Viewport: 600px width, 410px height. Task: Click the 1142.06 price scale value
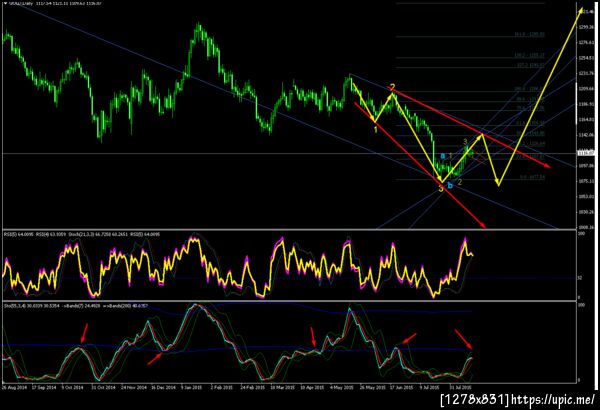tap(586, 135)
